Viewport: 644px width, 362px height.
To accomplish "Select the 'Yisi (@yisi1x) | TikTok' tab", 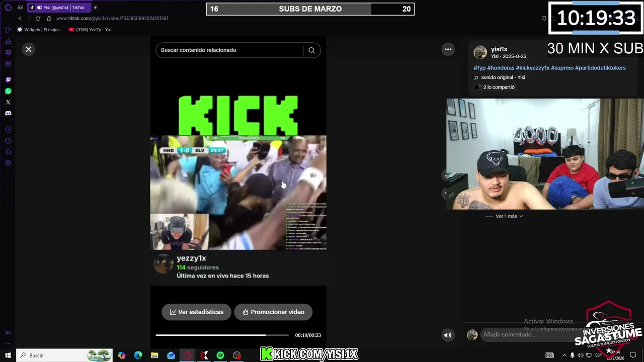I will (59, 8).
